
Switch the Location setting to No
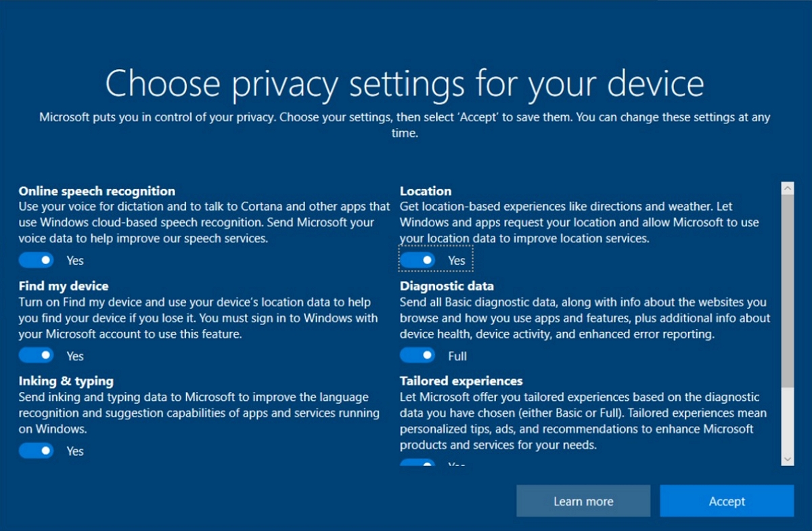[x=418, y=260]
